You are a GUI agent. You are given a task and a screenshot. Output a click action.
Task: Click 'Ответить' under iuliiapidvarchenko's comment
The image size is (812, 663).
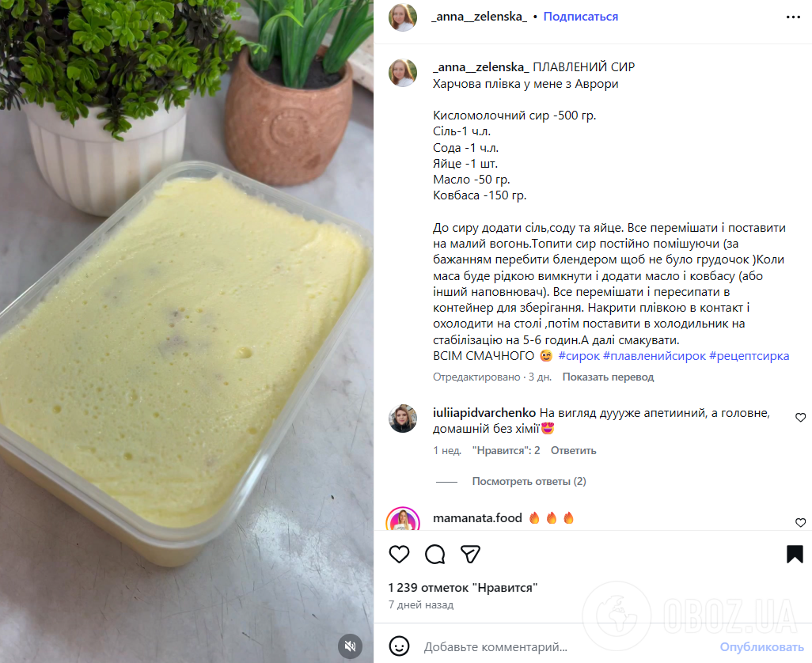pos(573,451)
